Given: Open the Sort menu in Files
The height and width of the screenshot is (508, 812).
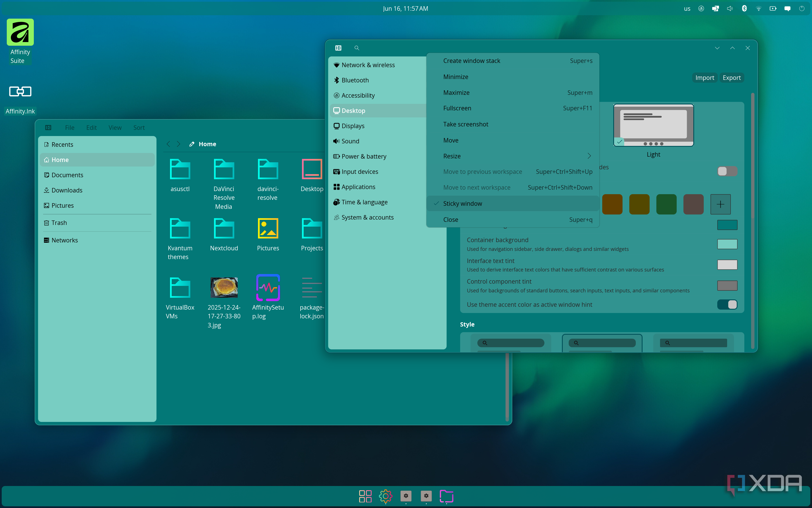Looking at the screenshot, I should pos(139,128).
